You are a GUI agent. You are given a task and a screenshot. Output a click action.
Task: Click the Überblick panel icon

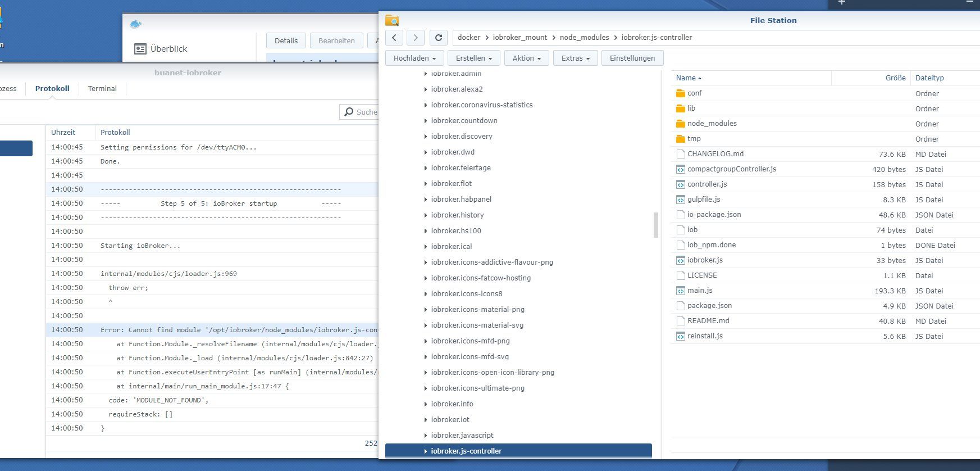pos(140,49)
